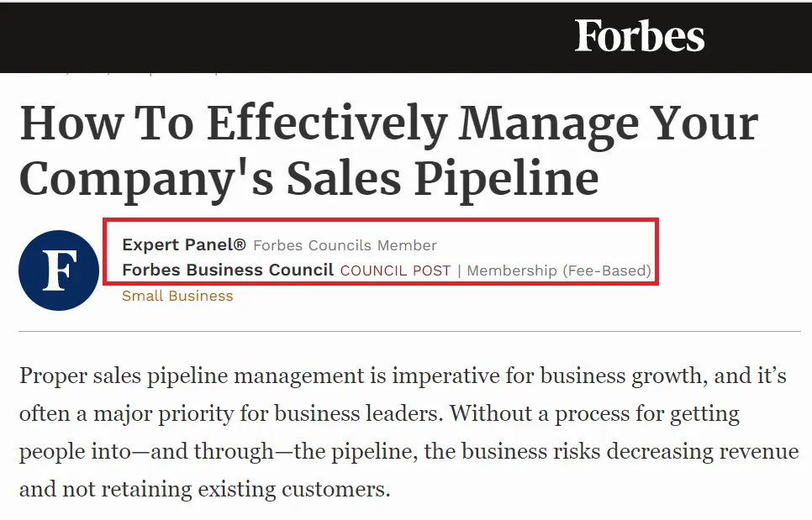Click the Forbes Councils Member label

[345, 246]
